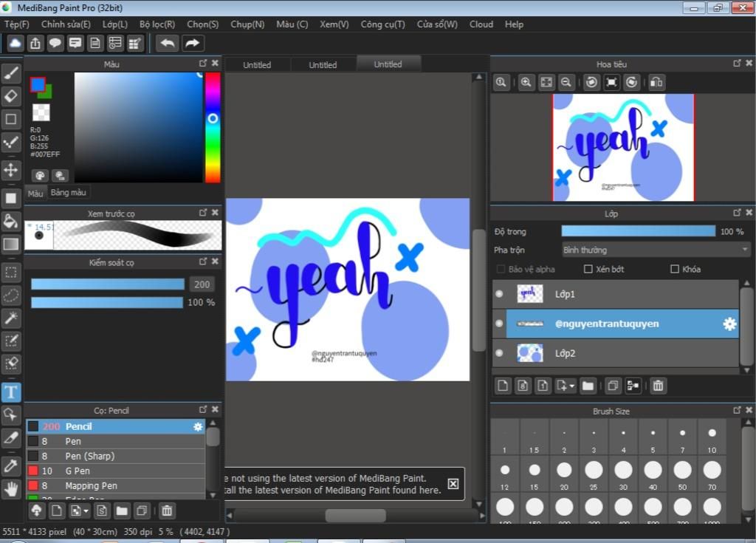Select brush size 10 preset

click(x=712, y=438)
